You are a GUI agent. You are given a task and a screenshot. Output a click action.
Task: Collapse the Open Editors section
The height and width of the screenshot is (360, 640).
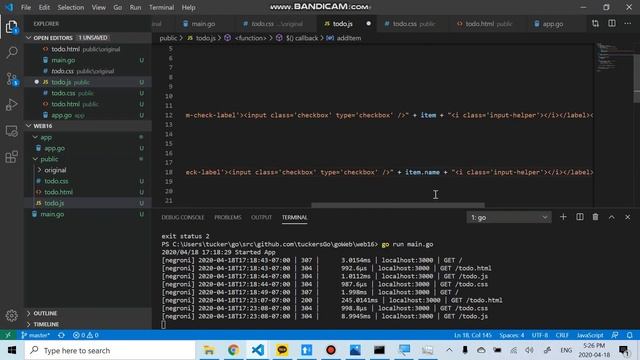[88, 38]
